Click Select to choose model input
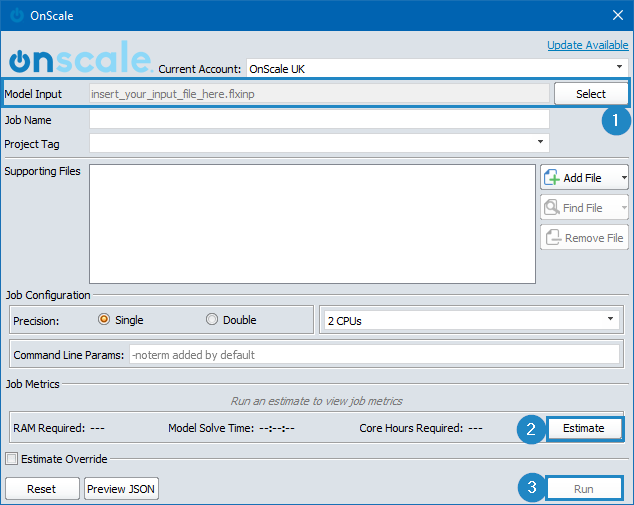634x505 pixels. pyautogui.click(x=591, y=94)
